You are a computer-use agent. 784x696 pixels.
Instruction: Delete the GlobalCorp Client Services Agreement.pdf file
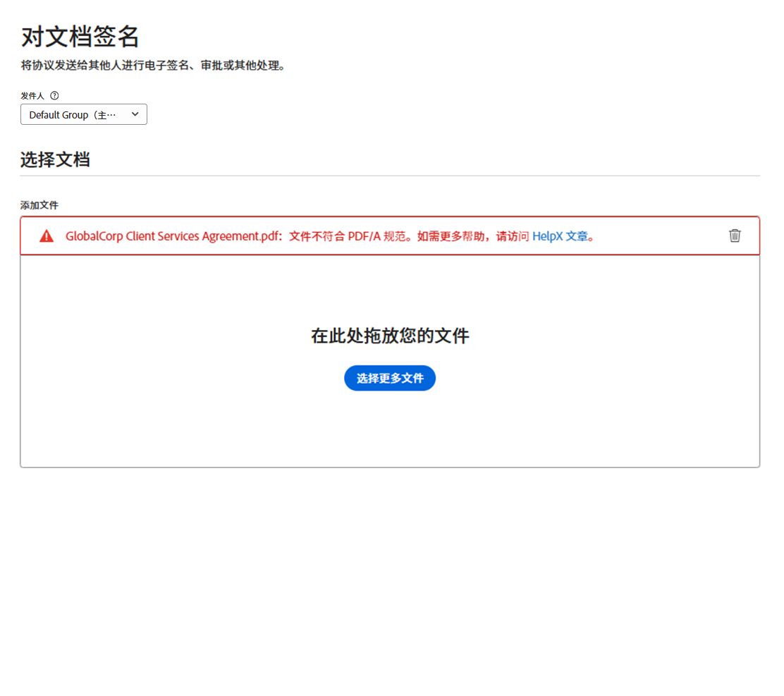[x=735, y=236]
